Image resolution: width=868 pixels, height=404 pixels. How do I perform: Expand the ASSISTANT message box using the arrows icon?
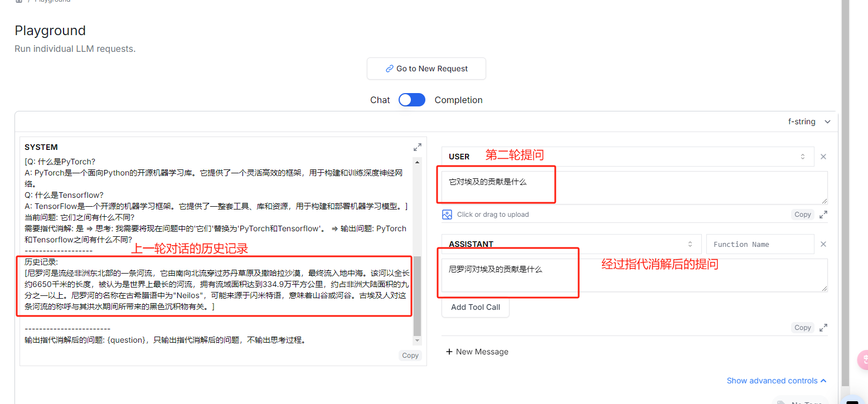[x=823, y=328]
